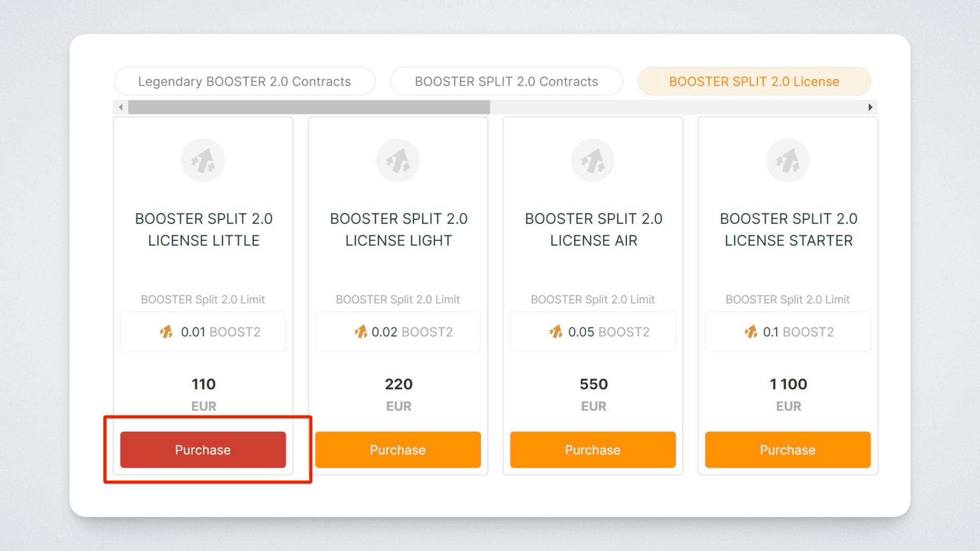
Task: Click orange rocket icon next to 0.01 BOOST2
Action: click(x=166, y=332)
